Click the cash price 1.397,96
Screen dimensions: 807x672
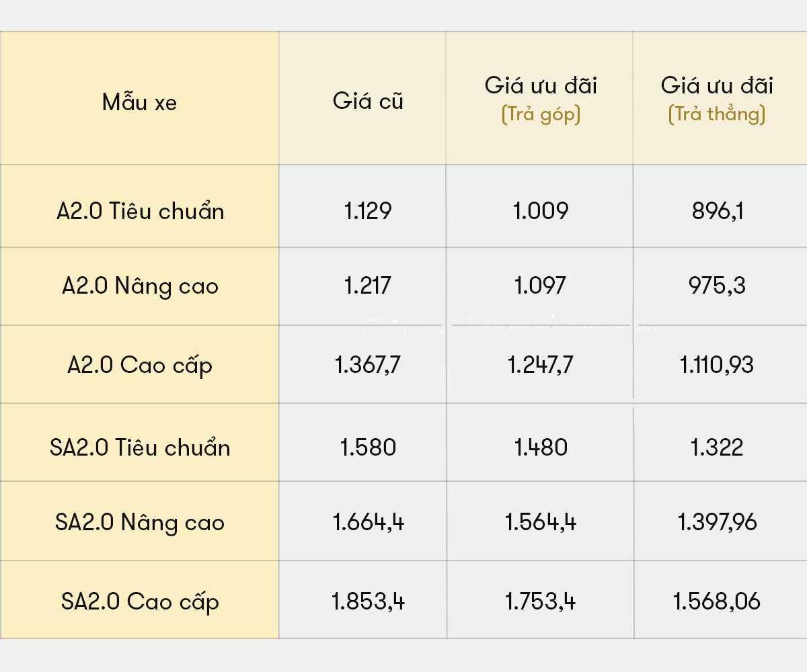pos(717,522)
